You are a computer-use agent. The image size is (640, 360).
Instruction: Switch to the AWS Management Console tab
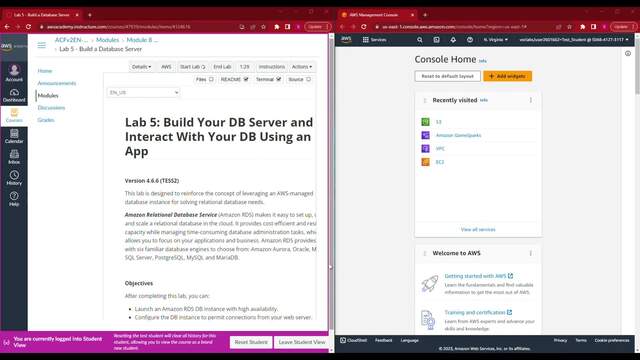coord(376,15)
